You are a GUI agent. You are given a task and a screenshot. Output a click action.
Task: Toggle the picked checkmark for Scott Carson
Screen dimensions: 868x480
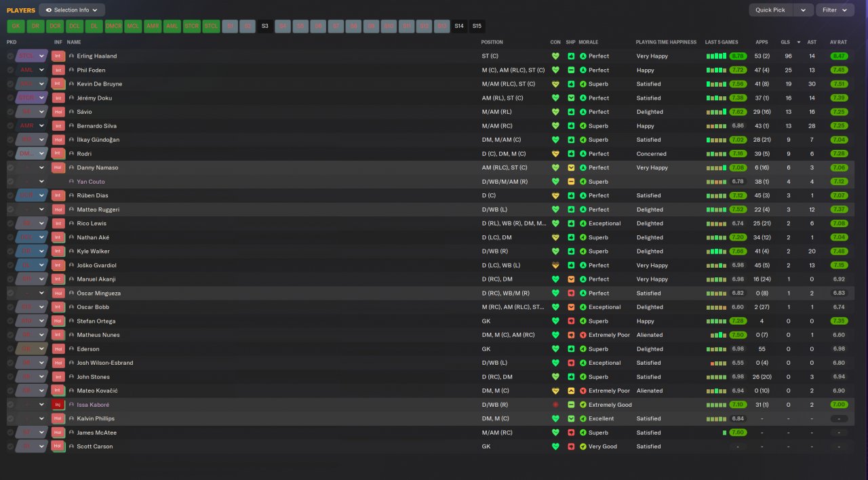click(x=10, y=447)
